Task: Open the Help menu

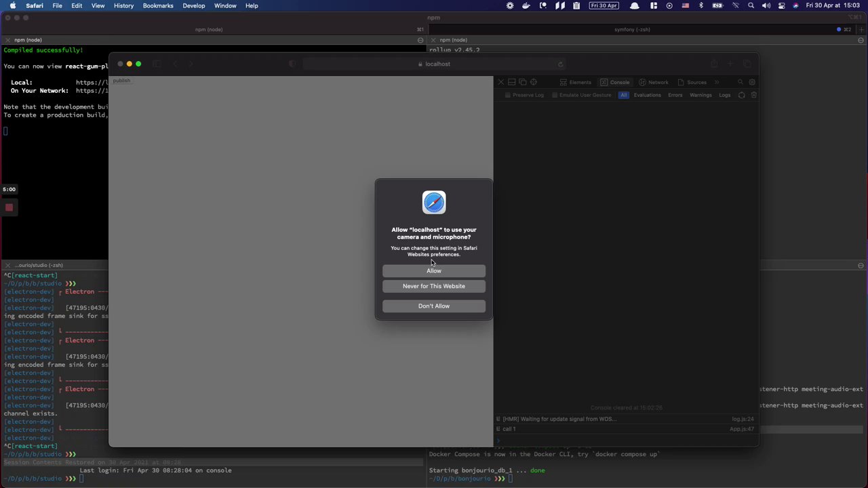Action: (x=252, y=5)
